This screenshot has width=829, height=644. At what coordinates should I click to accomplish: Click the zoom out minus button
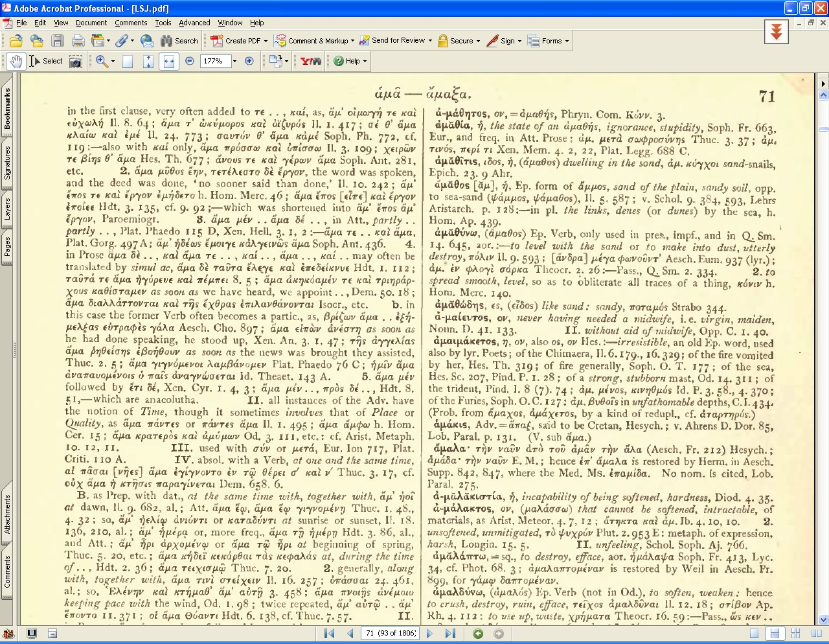point(190,61)
